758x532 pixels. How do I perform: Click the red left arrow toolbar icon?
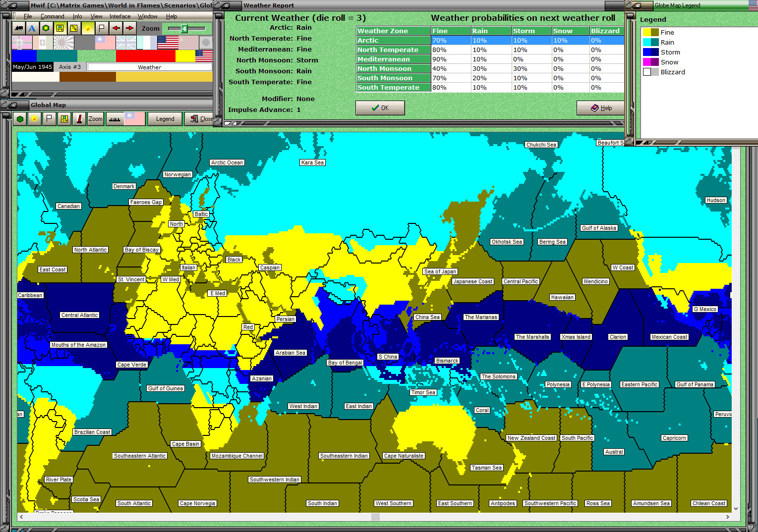coord(116,28)
